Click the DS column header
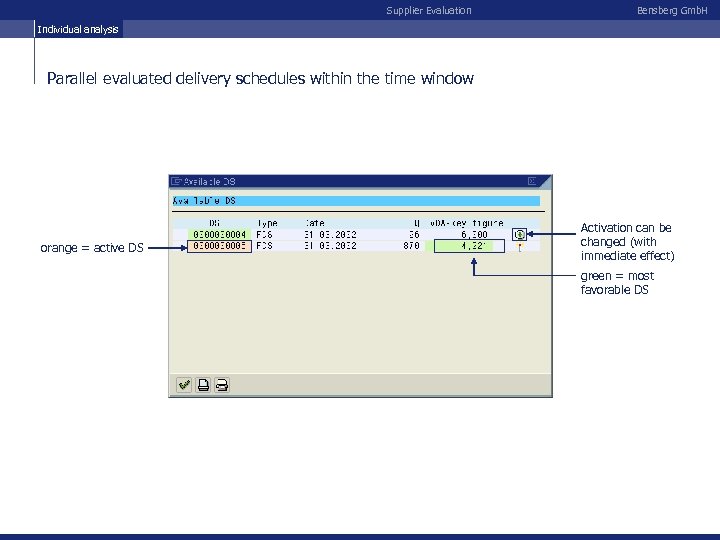720x540 pixels. coord(214,223)
